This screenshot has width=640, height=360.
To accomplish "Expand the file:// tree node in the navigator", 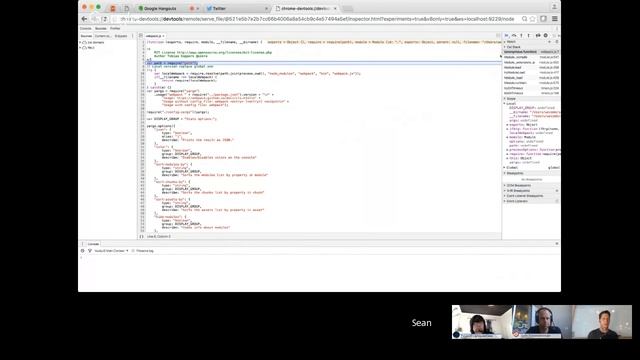I will pos(80,48).
